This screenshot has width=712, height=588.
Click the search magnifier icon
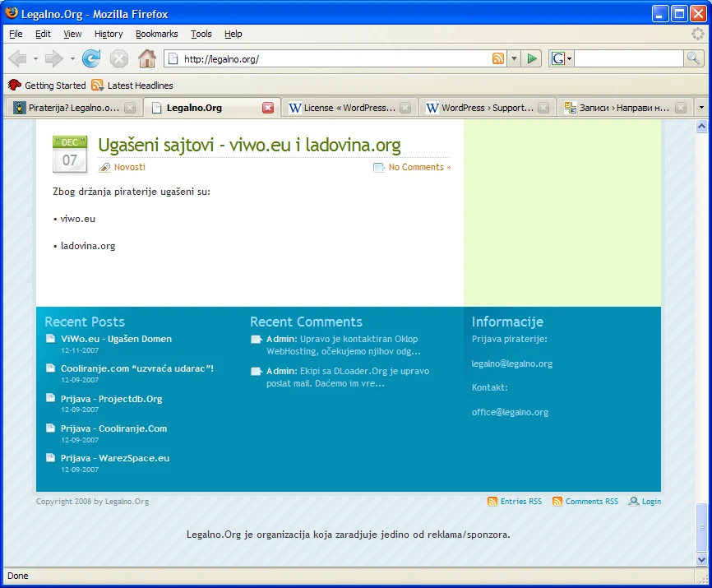click(x=693, y=58)
